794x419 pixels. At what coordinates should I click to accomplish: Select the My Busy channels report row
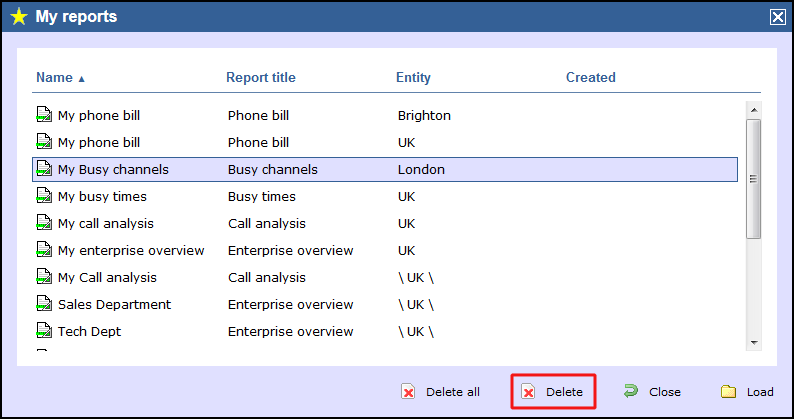pyautogui.click(x=385, y=170)
